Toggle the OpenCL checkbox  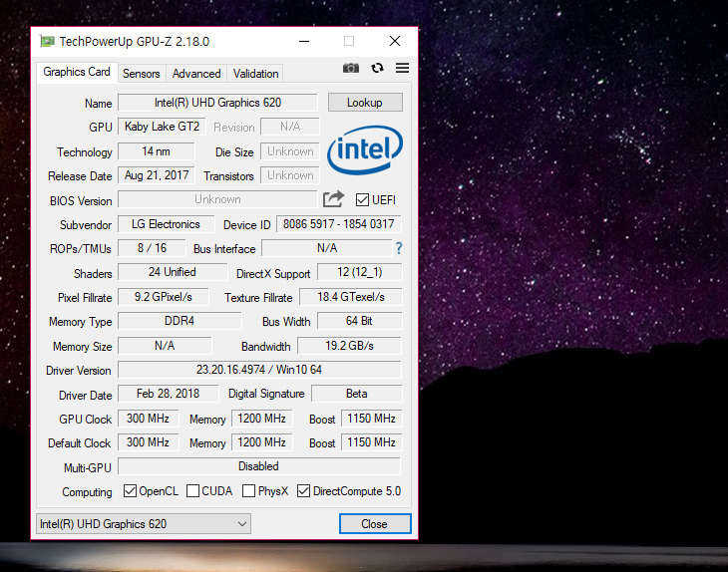click(x=130, y=491)
